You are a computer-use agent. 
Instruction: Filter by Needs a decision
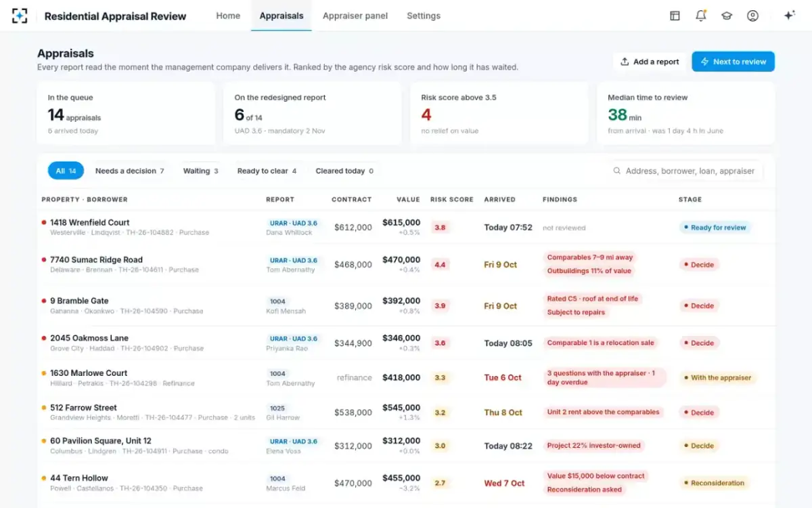[x=130, y=171]
